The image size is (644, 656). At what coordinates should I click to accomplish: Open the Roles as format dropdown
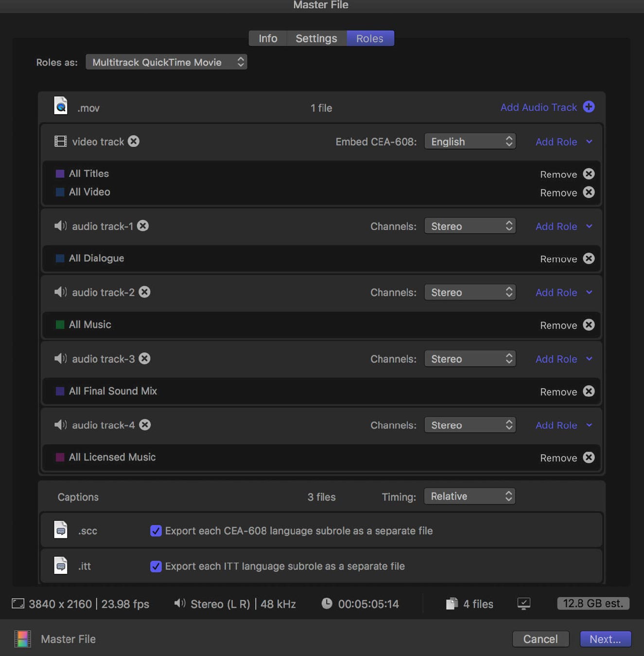(x=166, y=62)
